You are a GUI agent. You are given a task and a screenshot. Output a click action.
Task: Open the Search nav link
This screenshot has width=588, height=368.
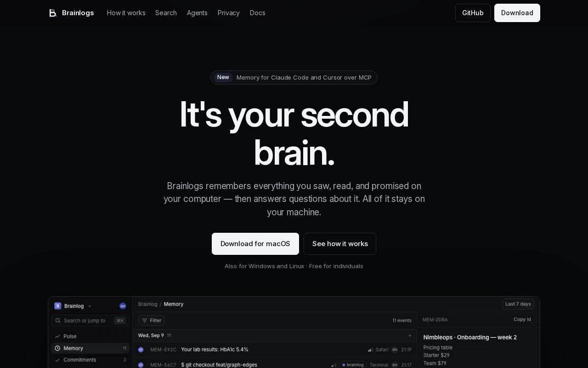[x=166, y=13]
